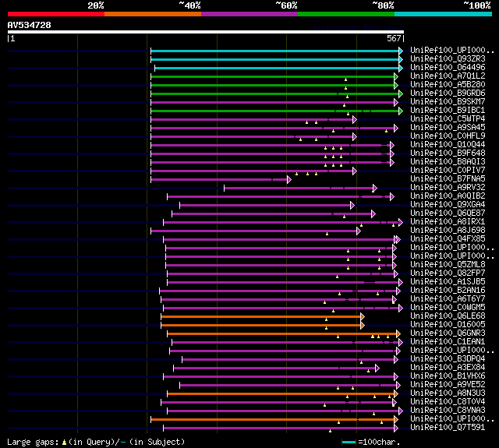
Task: Click the orange alignment bar for UniRef100_Q6LE68
Action: click(x=260, y=317)
